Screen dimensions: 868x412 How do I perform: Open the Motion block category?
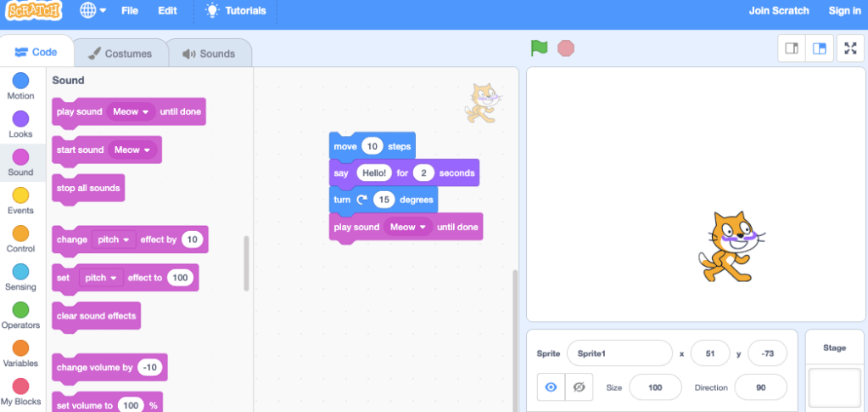(20, 86)
